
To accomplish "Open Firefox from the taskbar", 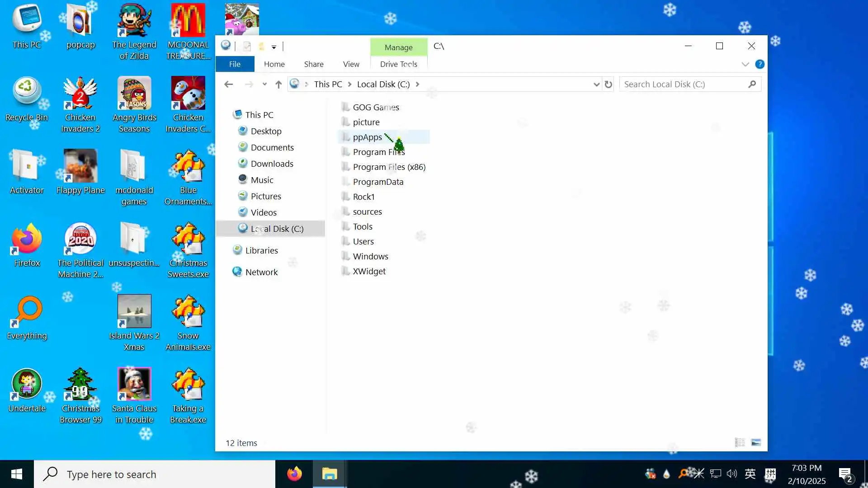I will pyautogui.click(x=294, y=474).
